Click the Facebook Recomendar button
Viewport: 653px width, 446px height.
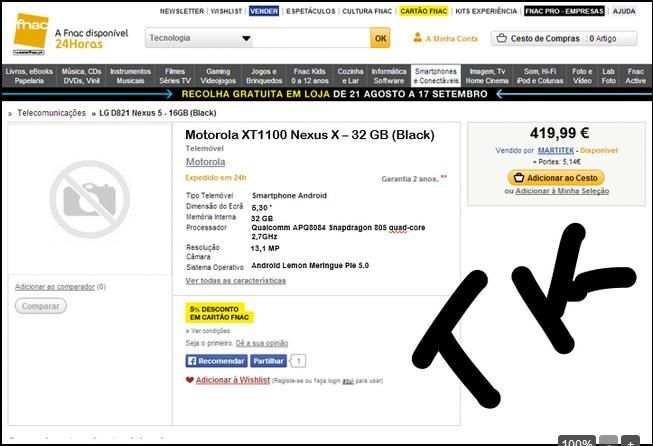point(217,361)
